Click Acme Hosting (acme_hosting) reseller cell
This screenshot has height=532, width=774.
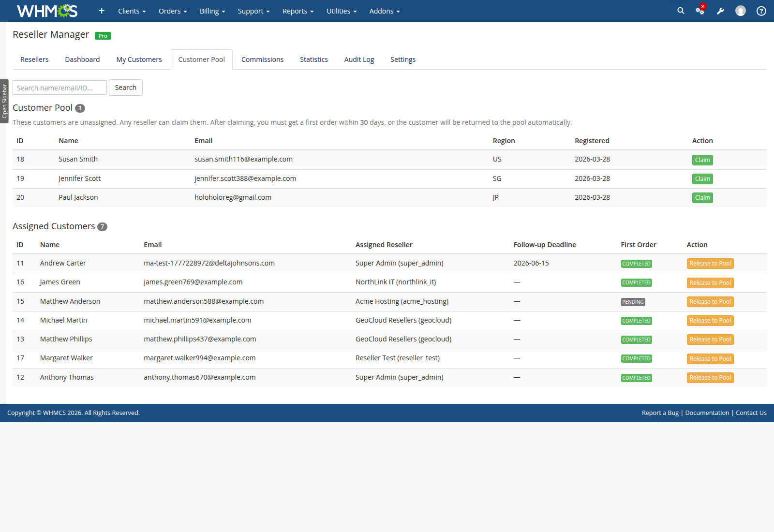click(x=402, y=301)
